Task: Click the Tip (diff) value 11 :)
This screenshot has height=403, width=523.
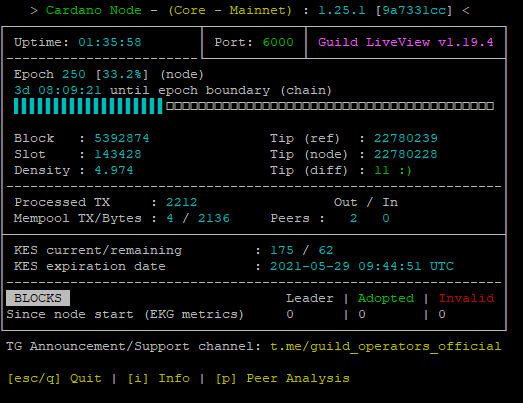Action: click(393, 170)
